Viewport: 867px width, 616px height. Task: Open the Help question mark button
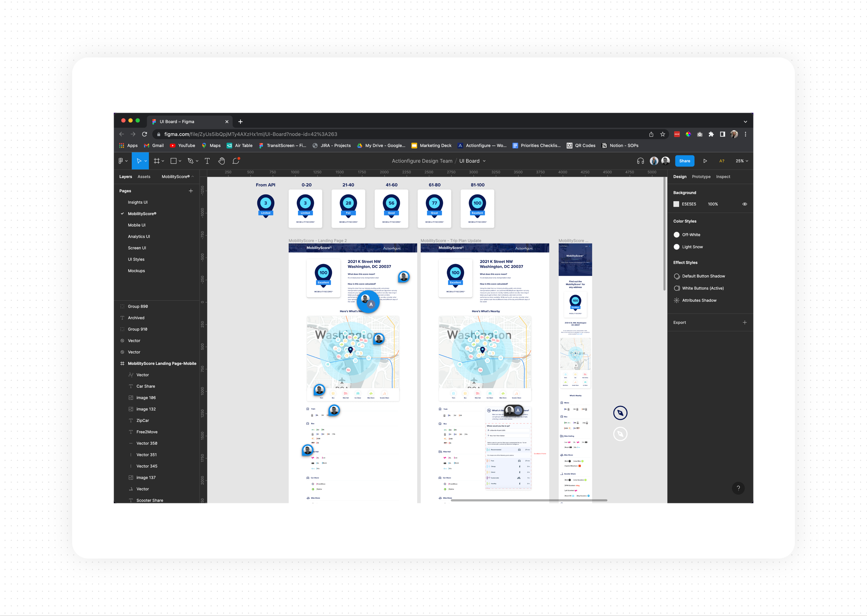coord(738,488)
